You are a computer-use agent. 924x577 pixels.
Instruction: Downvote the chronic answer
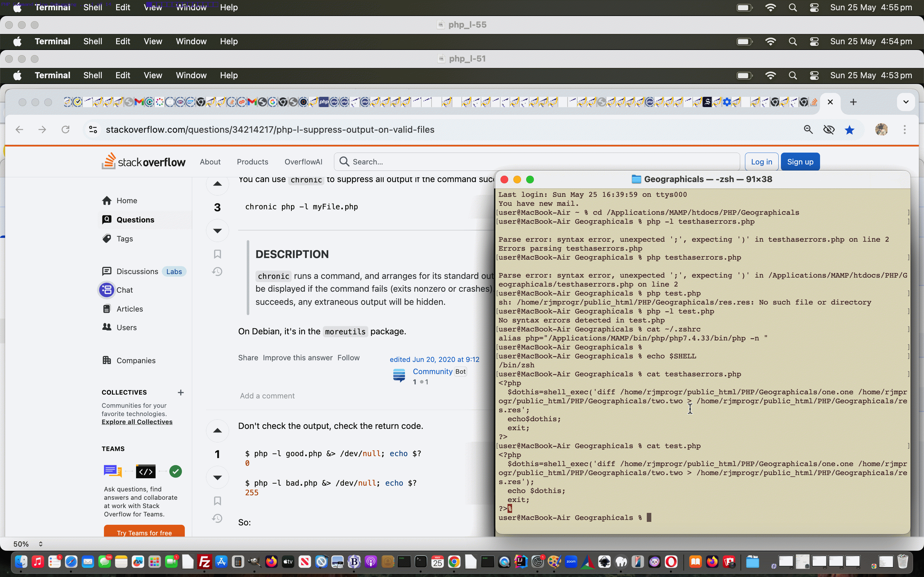click(x=217, y=230)
